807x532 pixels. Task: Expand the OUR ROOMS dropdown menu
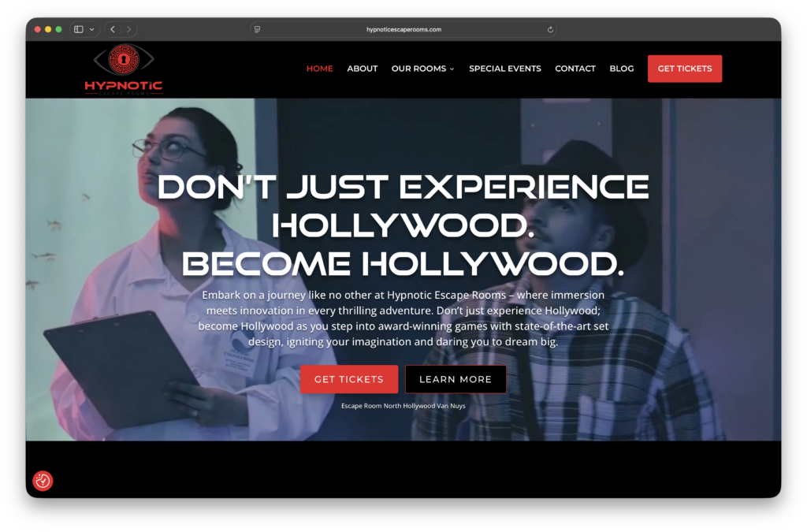click(422, 69)
